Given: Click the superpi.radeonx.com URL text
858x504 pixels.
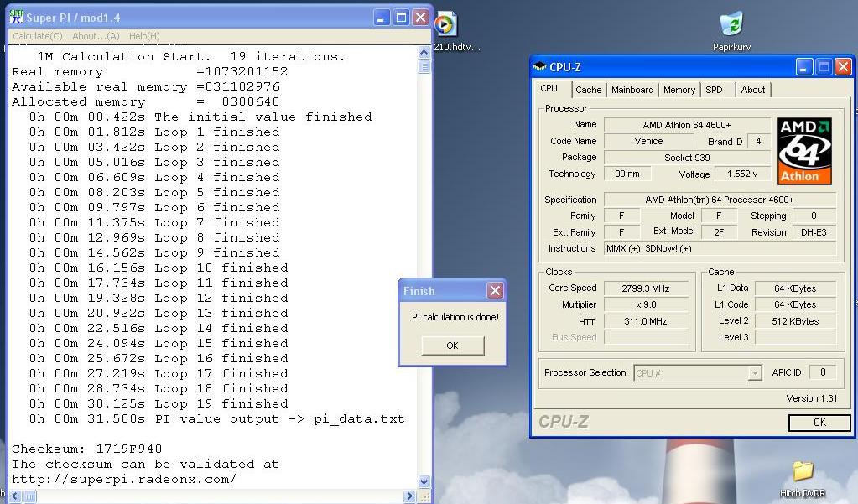Looking at the screenshot, I should (123, 480).
